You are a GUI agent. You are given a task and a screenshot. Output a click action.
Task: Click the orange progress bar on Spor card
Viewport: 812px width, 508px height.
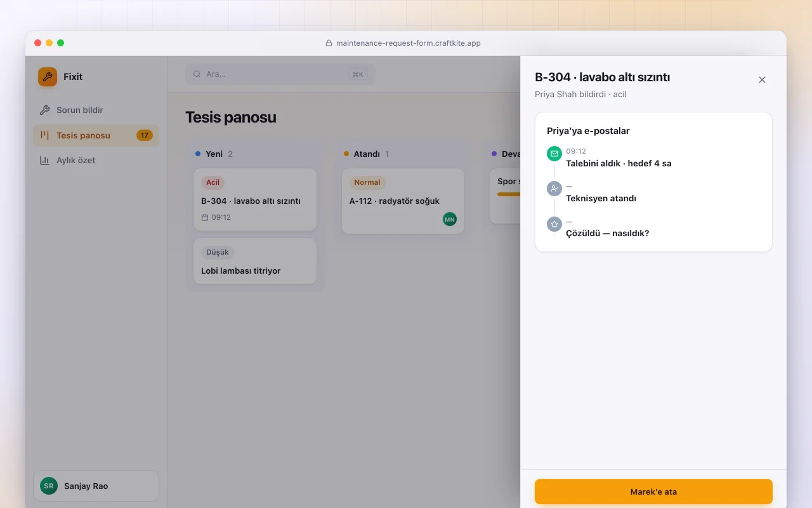[x=509, y=194]
